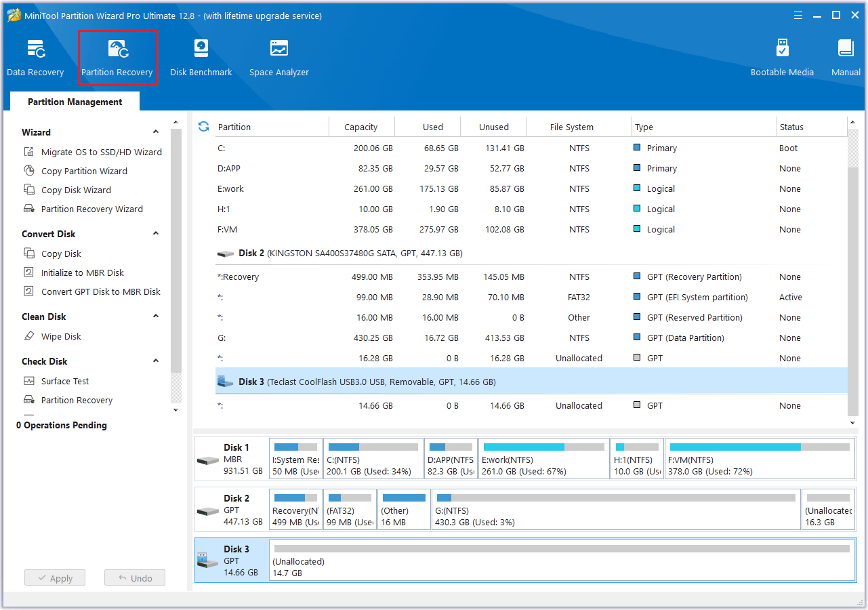Select Recovery block in Disk 2 map
Viewport: 868px width, 610px height.
(x=295, y=510)
